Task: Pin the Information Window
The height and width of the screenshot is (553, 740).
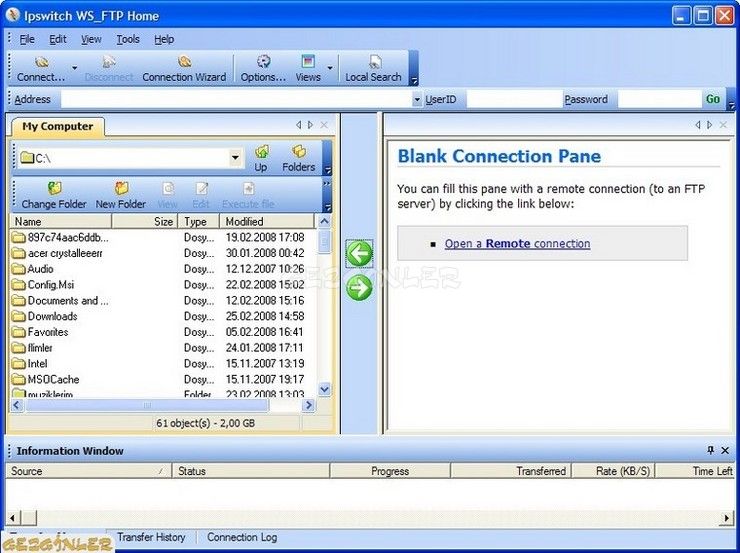Action: (x=710, y=450)
